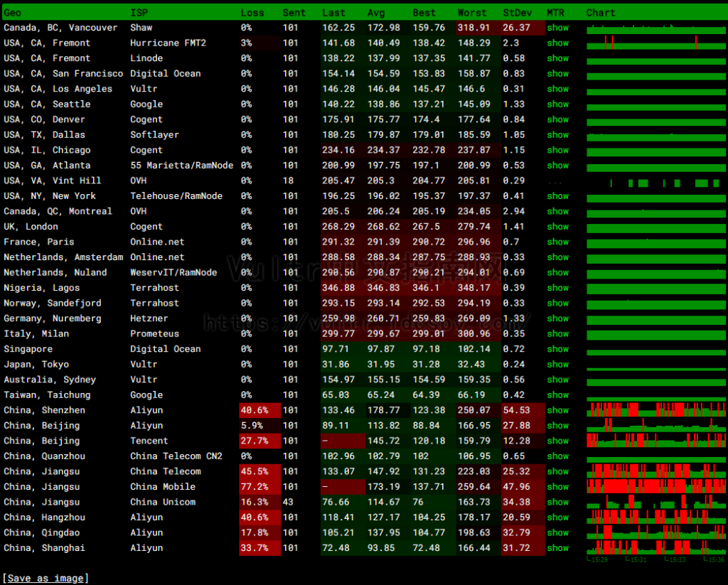This screenshot has width=728, height=585.
Task: Open MTR show link for Amsterdam Online.net
Action: pyautogui.click(x=557, y=258)
